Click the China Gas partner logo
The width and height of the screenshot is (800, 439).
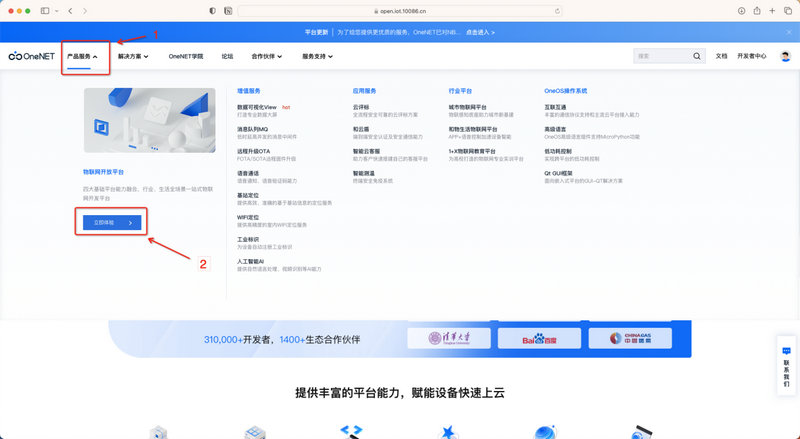coord(630,338)
